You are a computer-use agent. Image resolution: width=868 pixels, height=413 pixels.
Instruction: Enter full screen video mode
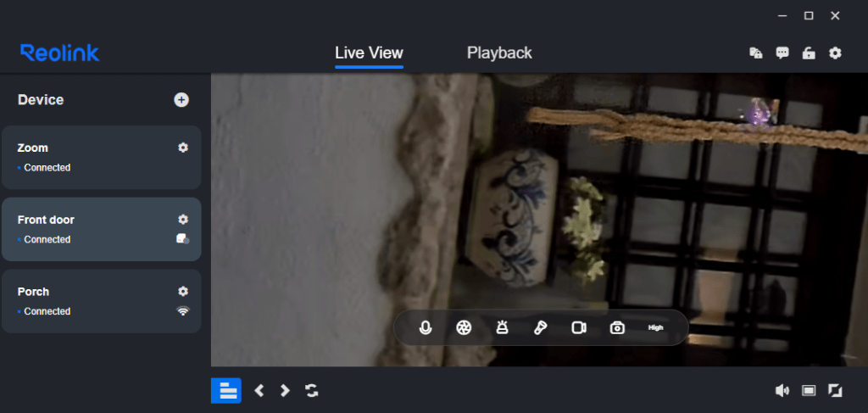point(835,390)
